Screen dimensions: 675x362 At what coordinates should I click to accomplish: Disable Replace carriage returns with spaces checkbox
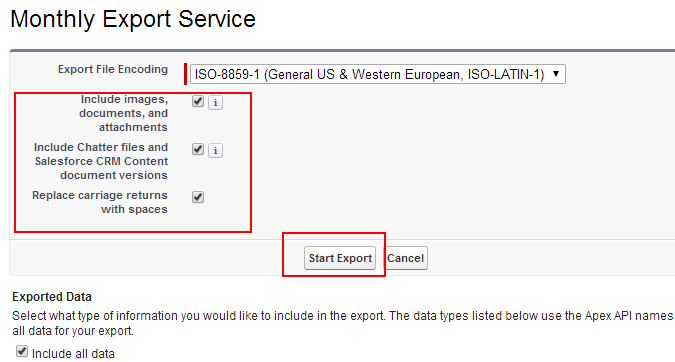click(198, 197)
